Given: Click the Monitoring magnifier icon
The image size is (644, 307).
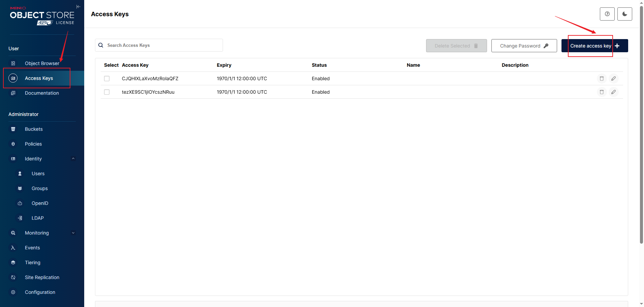Looking at the screenshot, I should (x=13, y=233).
